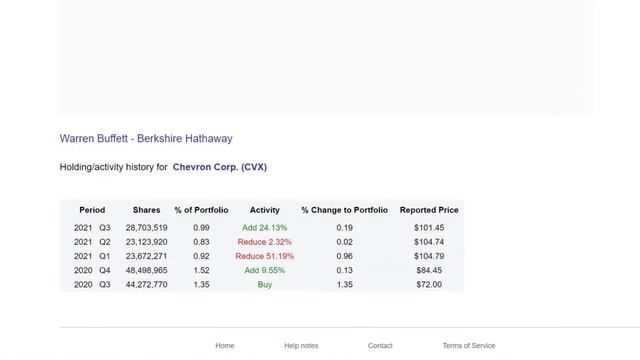Click the Reported Price column header
The height and width of the screenshot is (360, 640).
[429, 210]
